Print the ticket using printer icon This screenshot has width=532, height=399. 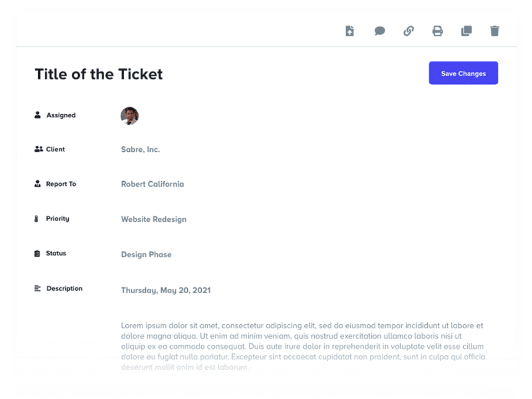[x=438, y=31]
